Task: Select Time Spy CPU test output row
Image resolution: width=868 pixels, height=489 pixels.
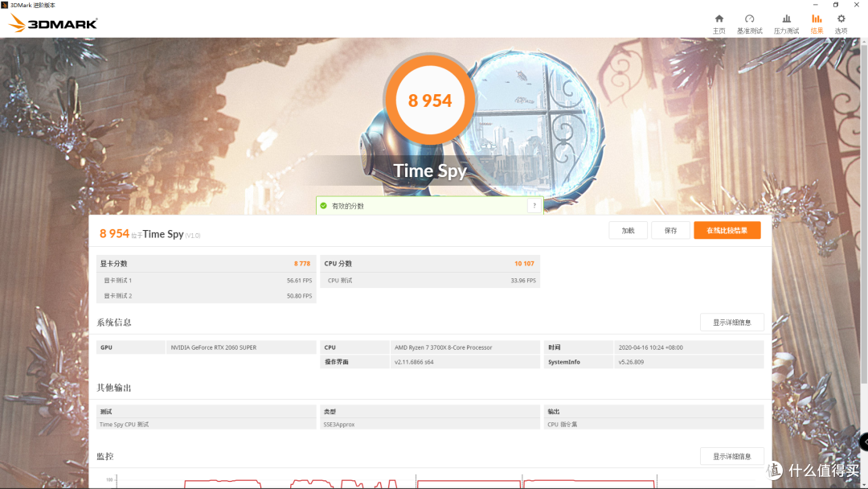Action: tap(206, 425)
